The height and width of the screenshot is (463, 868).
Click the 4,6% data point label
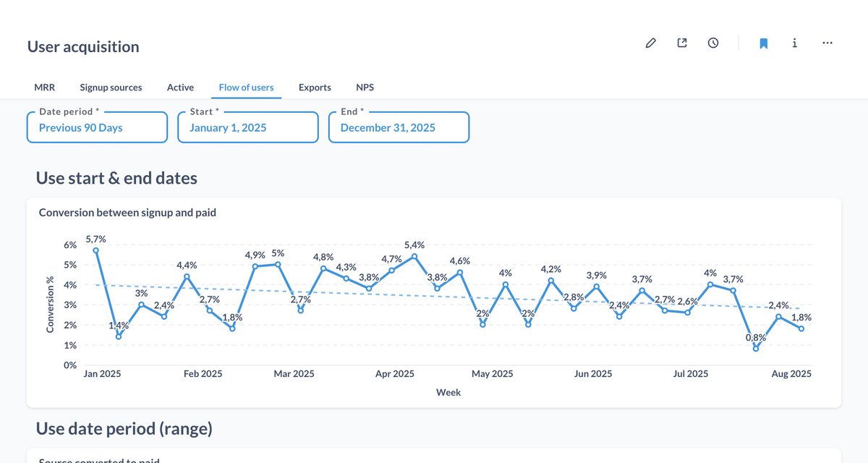point(459,261)
